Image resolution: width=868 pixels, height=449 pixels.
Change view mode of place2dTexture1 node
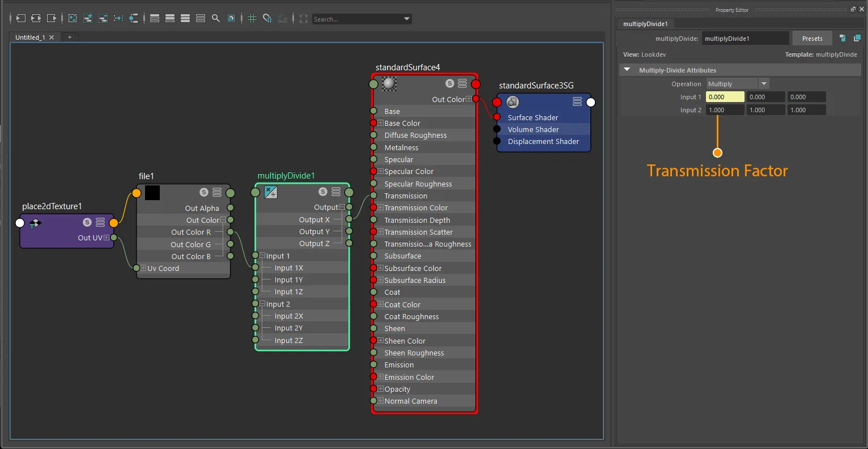100,222
